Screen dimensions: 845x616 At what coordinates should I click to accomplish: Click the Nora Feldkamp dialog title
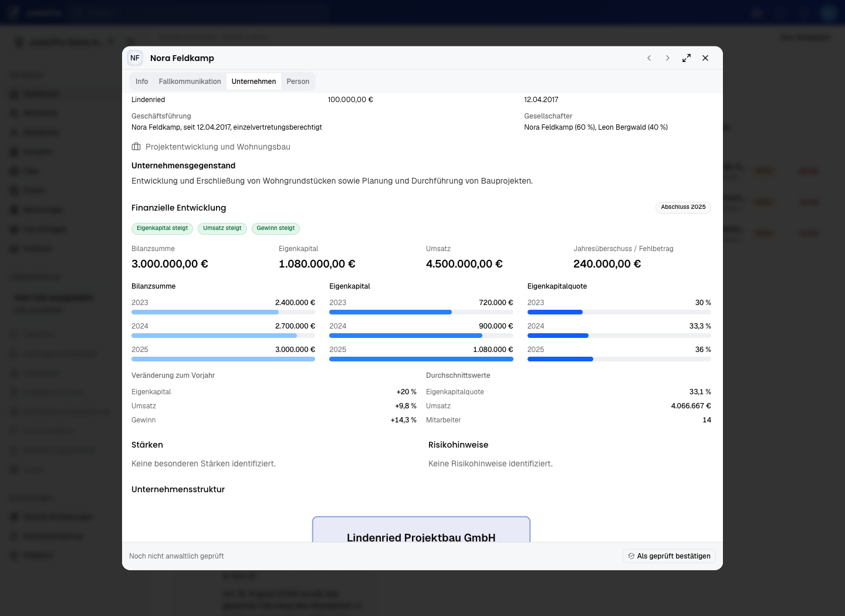182,58
